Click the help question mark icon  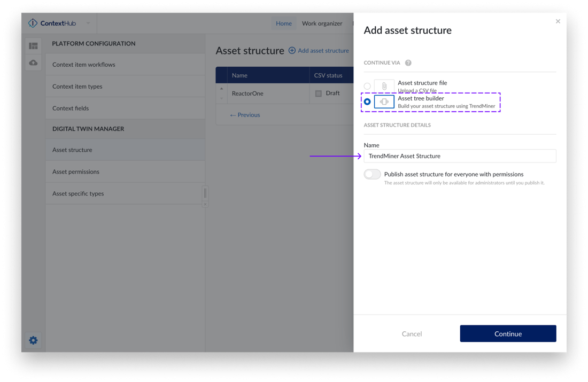pos(408,63)
